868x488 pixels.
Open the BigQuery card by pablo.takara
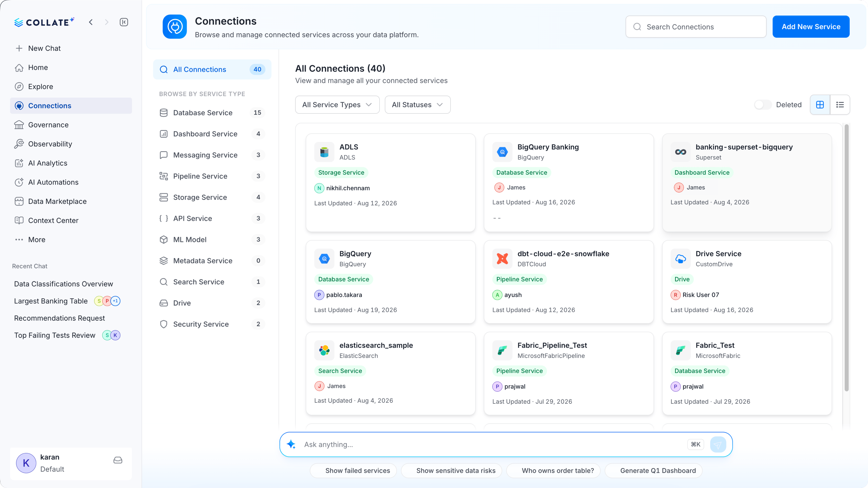[x=391, y=282]
